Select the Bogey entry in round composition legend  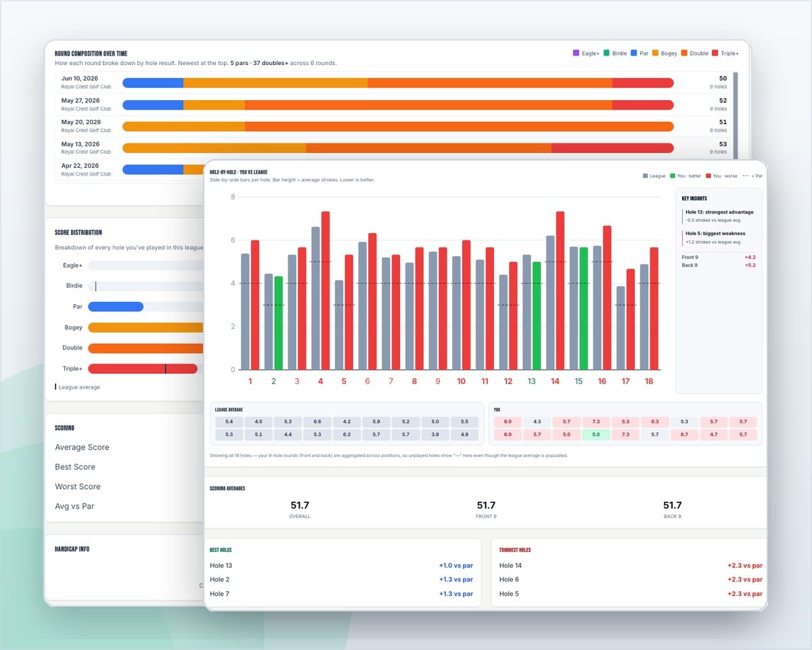pos(664,53)
